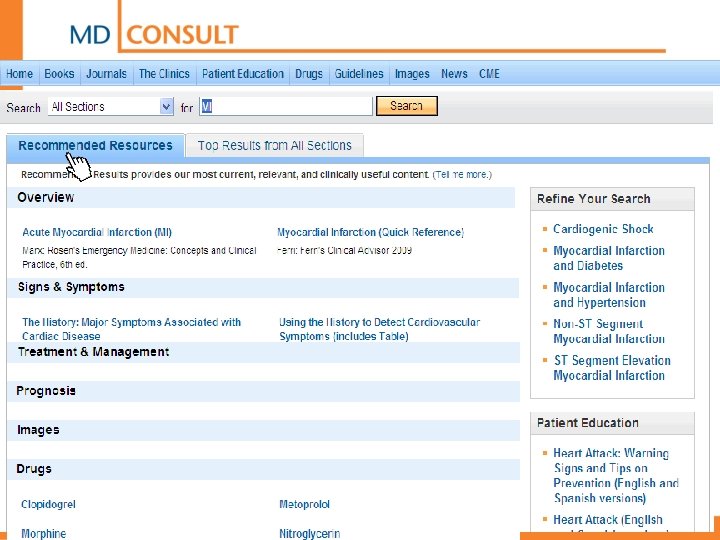Screen dimensions: 720x540
Task: Open Using the History to Detect Cardiovascular Symptoms
Action: click(379, 329)
